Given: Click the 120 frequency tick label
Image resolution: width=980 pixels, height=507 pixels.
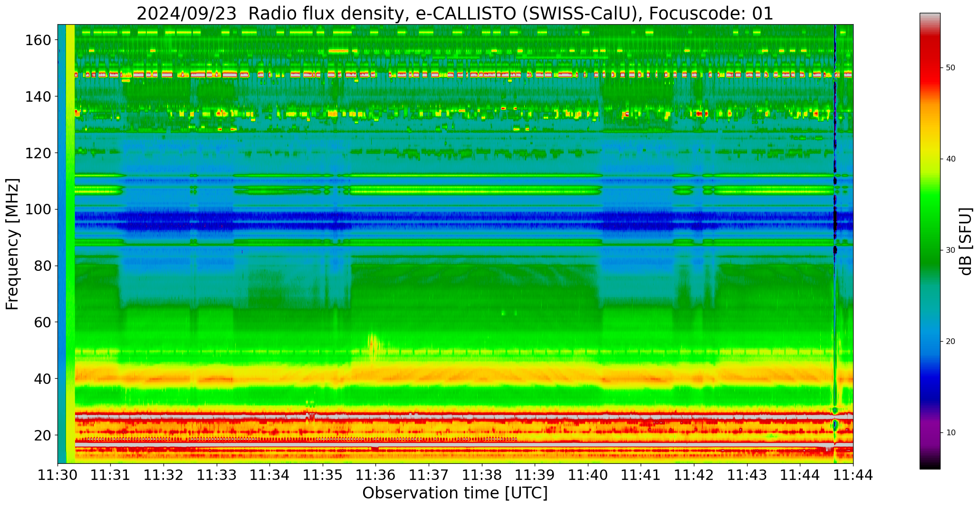Looking at the screenshot, I should click(38, 153).
